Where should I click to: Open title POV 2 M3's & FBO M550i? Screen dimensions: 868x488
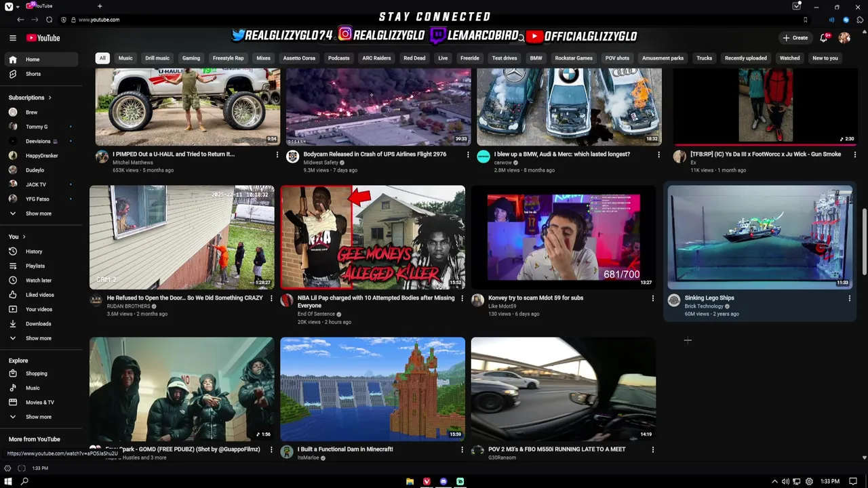click(557, 449)
